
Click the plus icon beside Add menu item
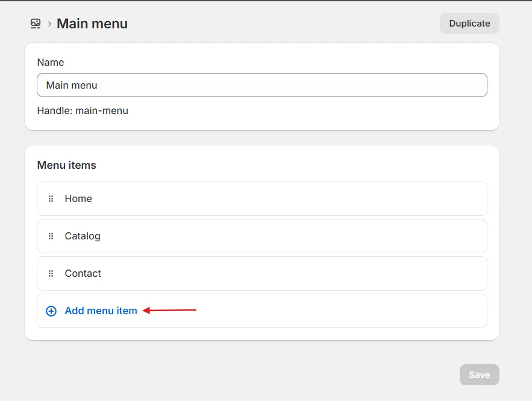(51, 311)
